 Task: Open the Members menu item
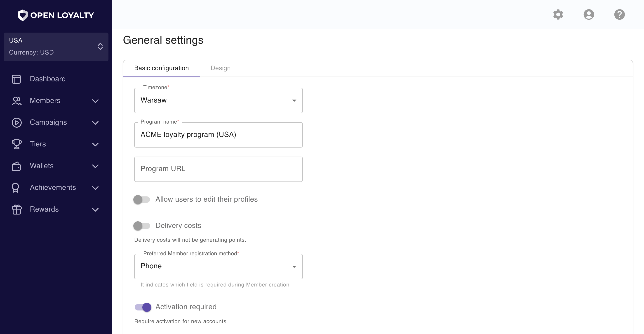tap(45, 101)
